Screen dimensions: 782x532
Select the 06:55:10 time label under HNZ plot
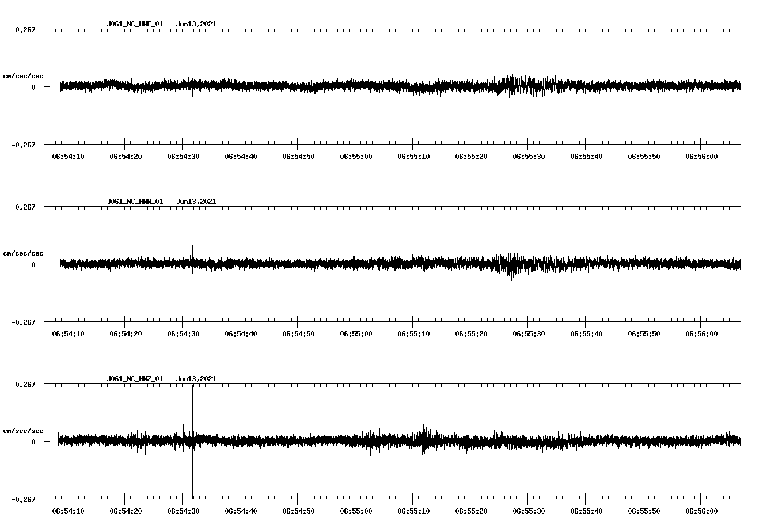[413, 511]
